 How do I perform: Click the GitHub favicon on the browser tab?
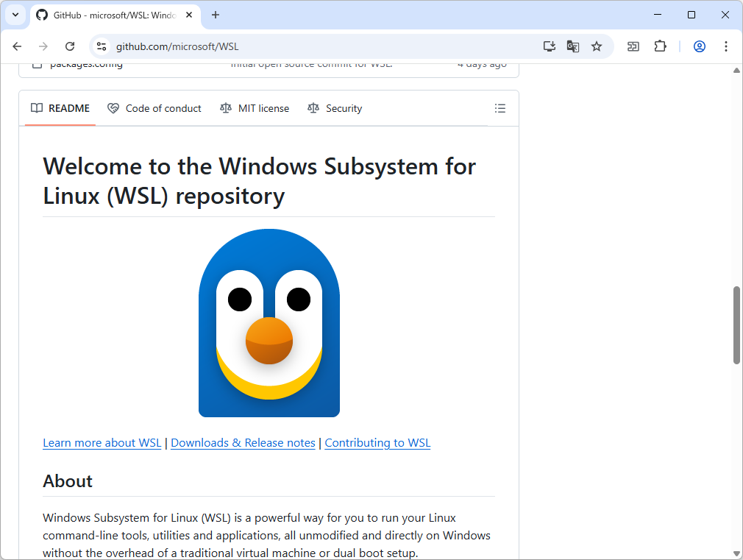40,15
